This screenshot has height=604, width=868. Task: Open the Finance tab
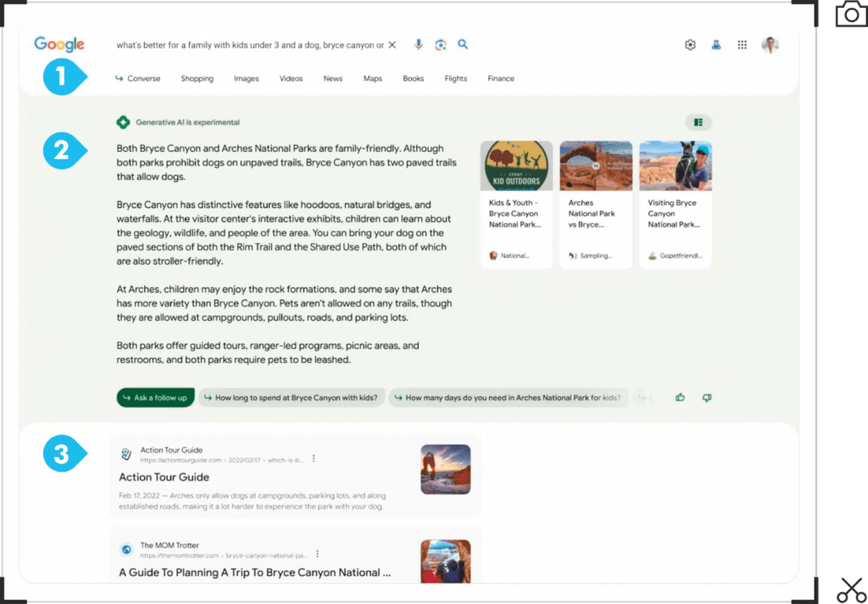point(501,79)
